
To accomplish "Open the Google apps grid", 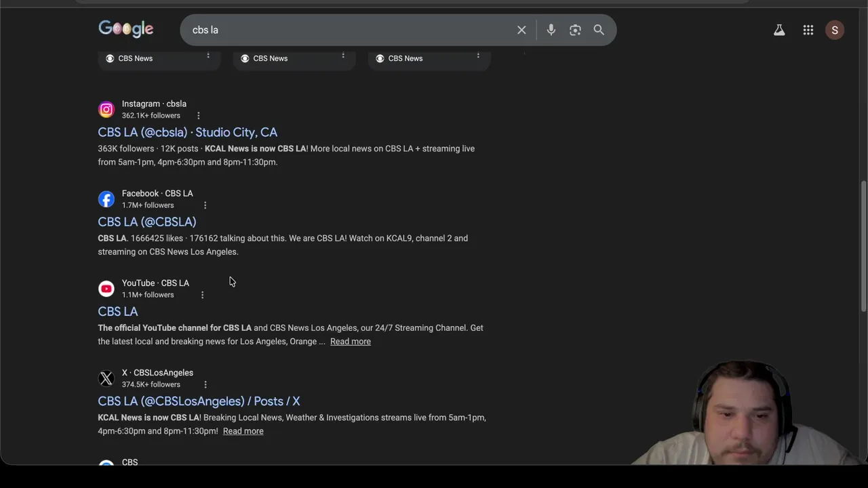I will pyautogui.click(x=808, y=30).
